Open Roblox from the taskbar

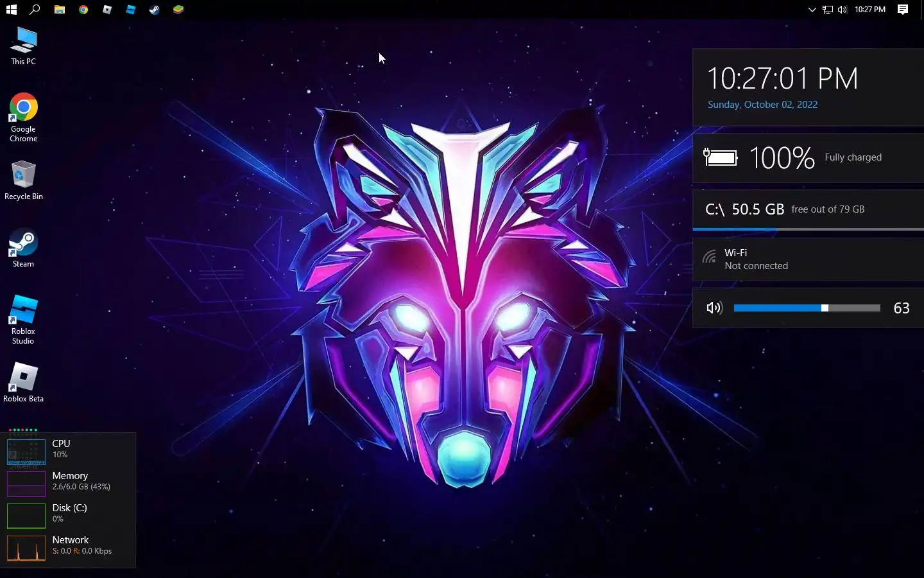tap(107, 10)
